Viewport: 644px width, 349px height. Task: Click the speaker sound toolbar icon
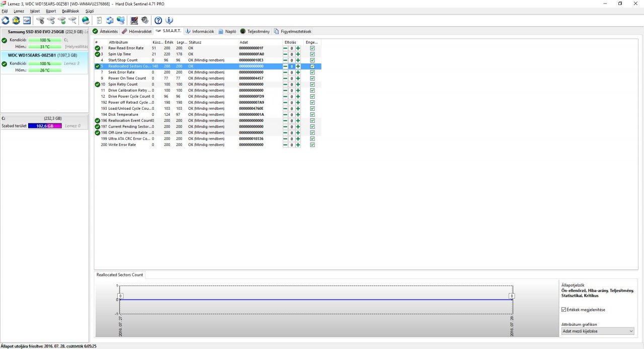pyautogui.click(x=145, y=20)
